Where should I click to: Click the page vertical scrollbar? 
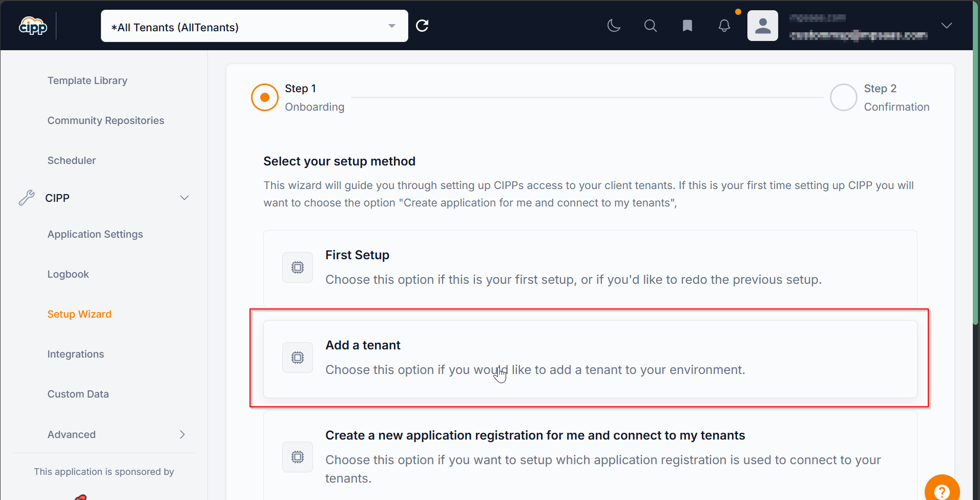pyautogui.click(x=976, y=164)
